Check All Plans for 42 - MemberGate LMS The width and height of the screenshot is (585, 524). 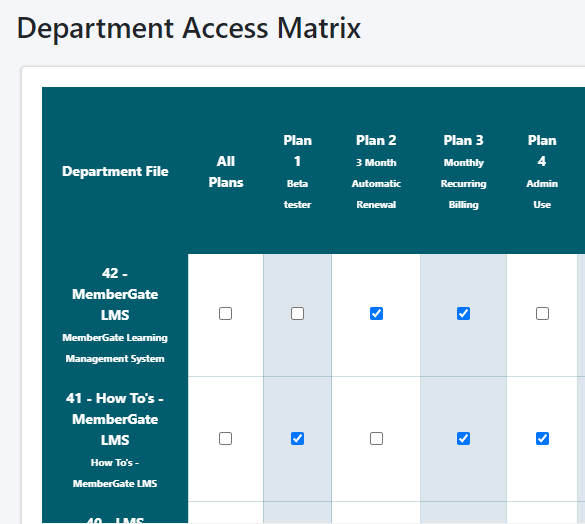coord(225,314)
